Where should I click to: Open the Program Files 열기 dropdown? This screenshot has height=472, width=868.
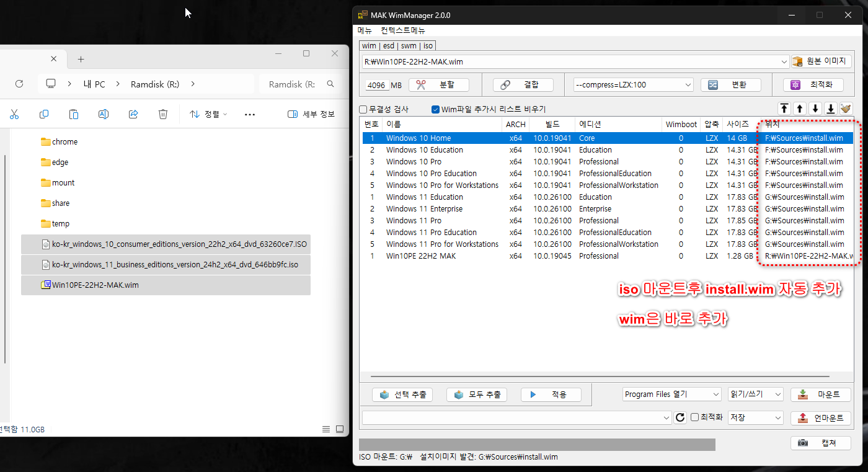point(671,394)
